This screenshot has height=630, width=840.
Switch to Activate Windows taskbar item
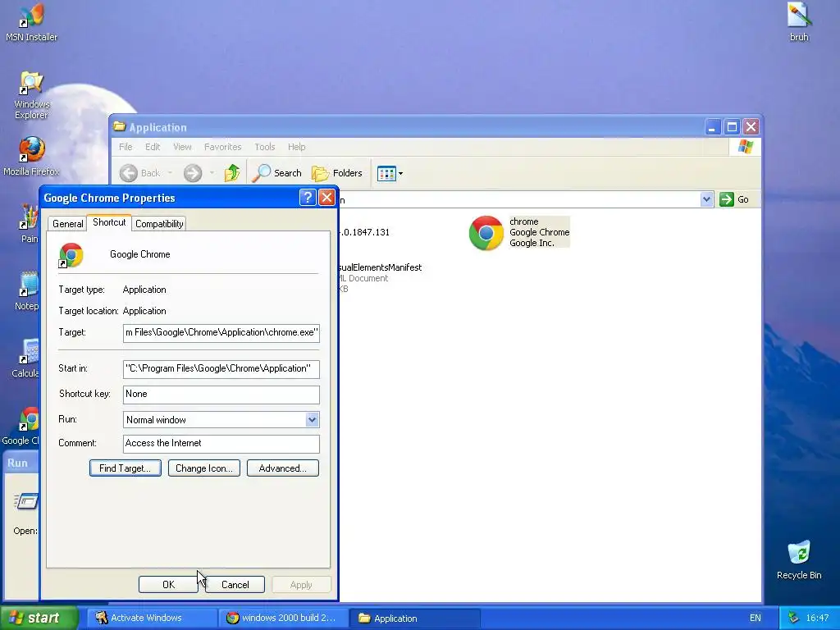(152, 618)
